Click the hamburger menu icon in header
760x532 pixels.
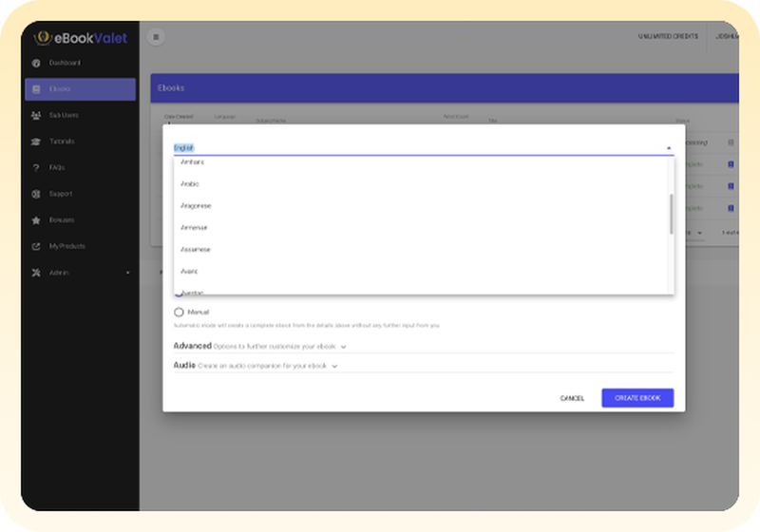(156, 37)
